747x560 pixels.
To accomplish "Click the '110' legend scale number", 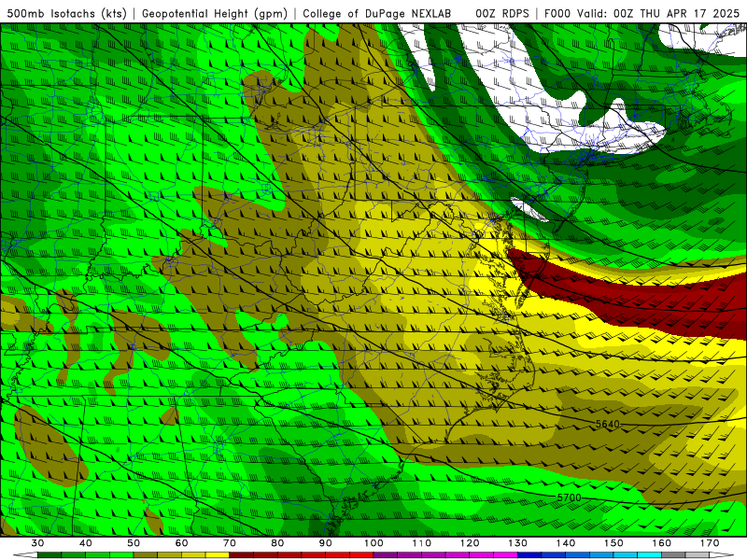I will [x=422, y=543].
